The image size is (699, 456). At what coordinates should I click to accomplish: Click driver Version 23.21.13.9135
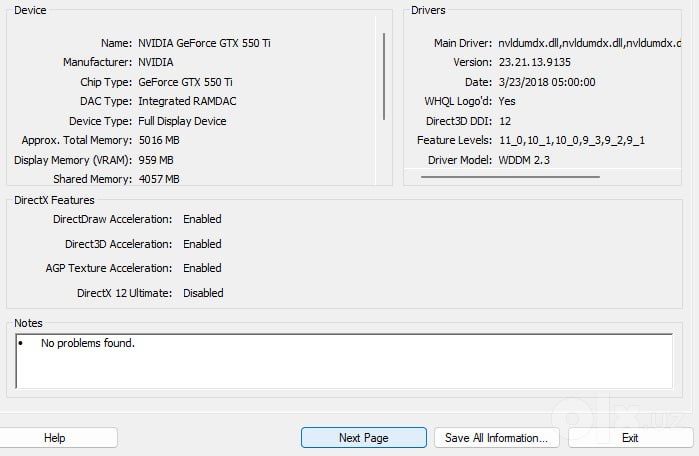pos(535,62)
